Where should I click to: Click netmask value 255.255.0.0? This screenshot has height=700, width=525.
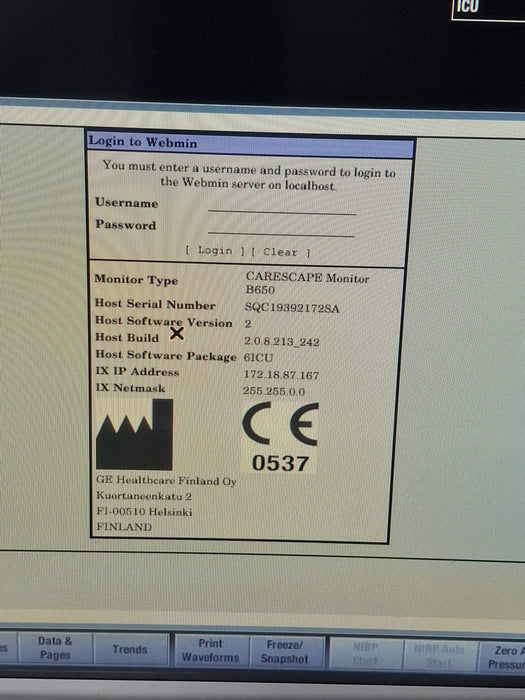click(x=274, y=391)
